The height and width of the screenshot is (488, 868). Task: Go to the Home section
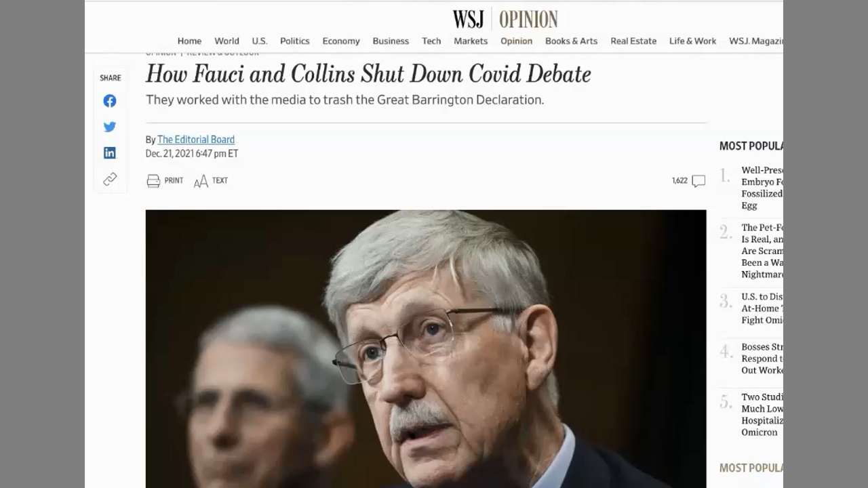click(189, 41)
